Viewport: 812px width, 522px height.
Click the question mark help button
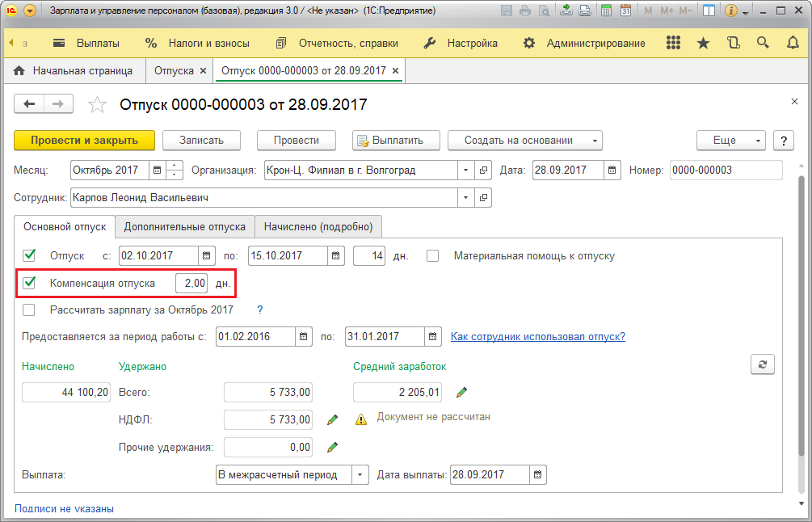pyautogui.click(x=784, y=141)
